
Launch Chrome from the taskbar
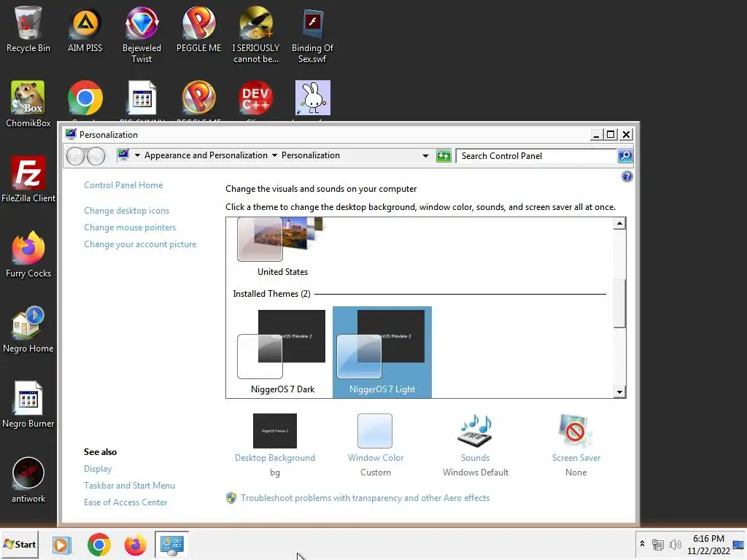(99, 544)
